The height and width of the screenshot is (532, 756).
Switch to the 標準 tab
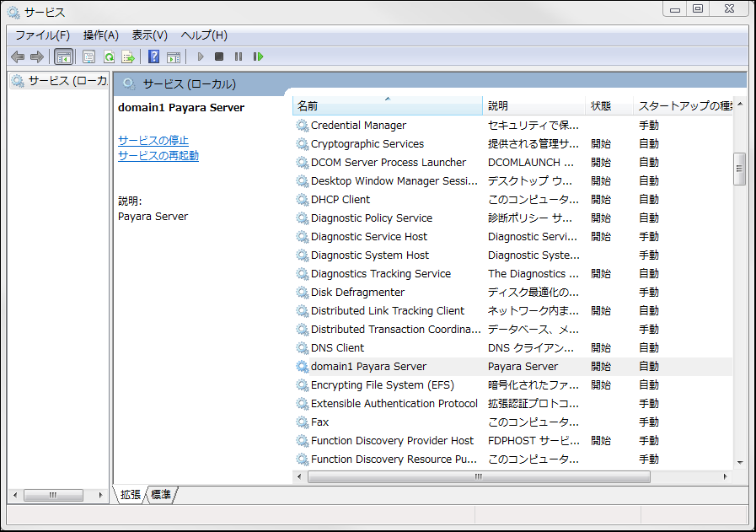(x=161, y=495)
